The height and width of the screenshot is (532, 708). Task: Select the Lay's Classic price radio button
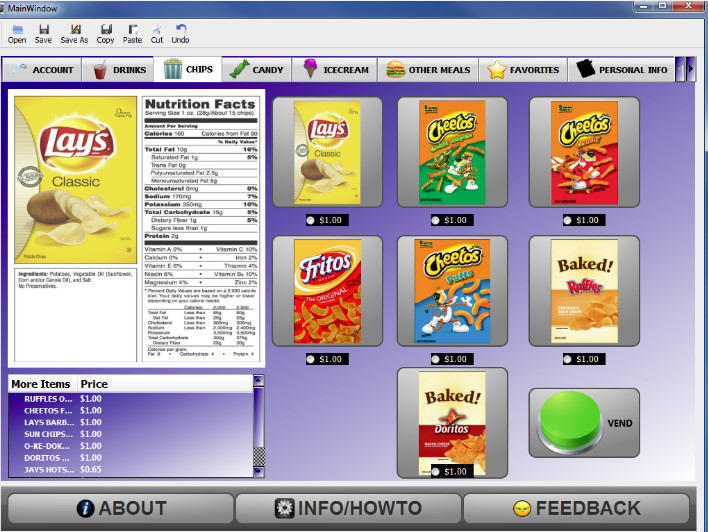click(311, 220)
